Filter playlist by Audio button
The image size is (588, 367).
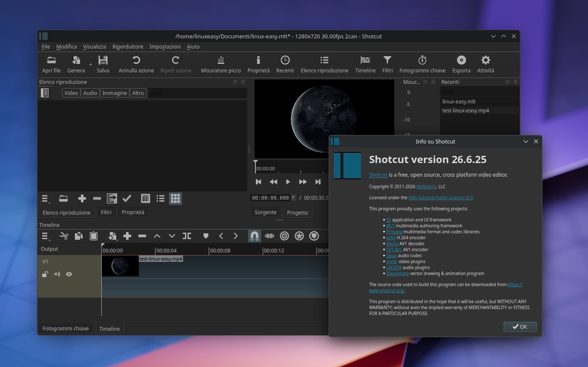tap(90, 93)
